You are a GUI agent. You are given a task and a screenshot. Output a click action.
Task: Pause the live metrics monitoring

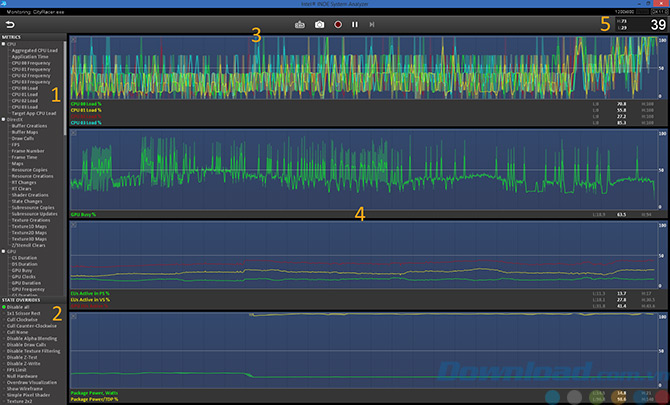click(x=354, y=23)
